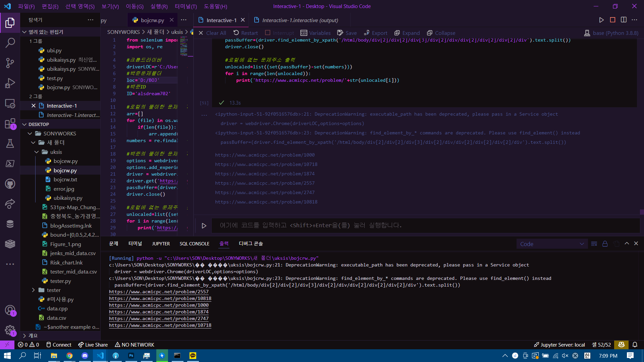This screenshot has width=644, height=362.
Task: Open Discord from the Windows taskbar
Action: (85, 356)
